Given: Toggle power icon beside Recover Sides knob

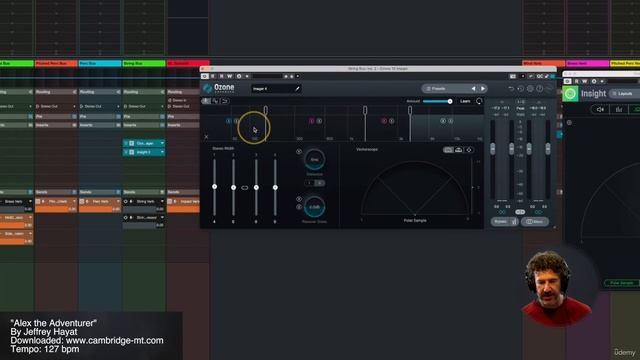Looking at the screenshot, I should click(x=299, y=199).
